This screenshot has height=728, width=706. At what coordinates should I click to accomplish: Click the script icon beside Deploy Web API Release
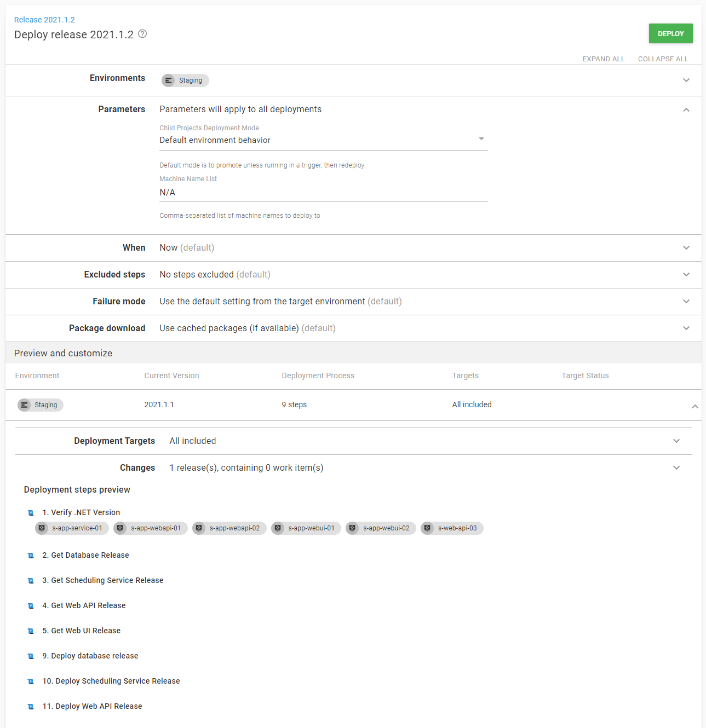(x=30, y=706)
